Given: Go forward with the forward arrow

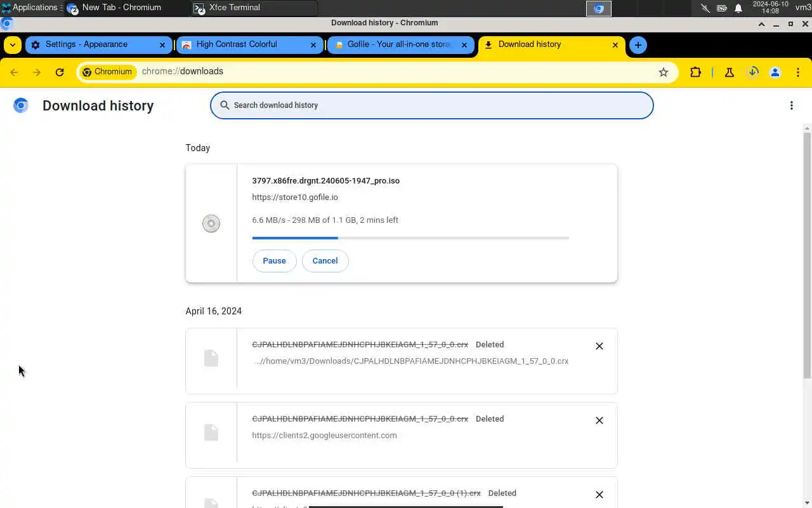Looking at the screenshot, I should (x=37, y=72).
